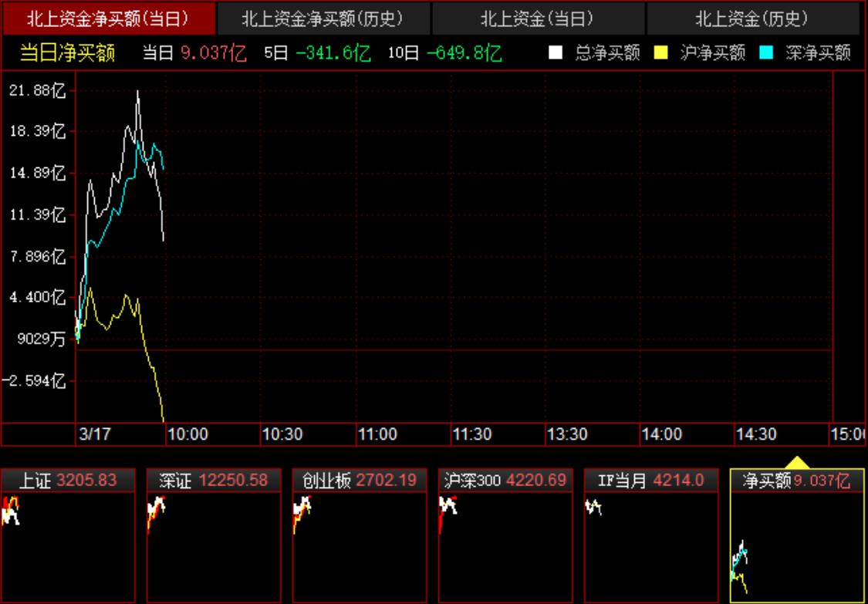
Task: Select the IF当月 4214.0 futures chart
Action: pyautogui.click(x=650, y=540)
